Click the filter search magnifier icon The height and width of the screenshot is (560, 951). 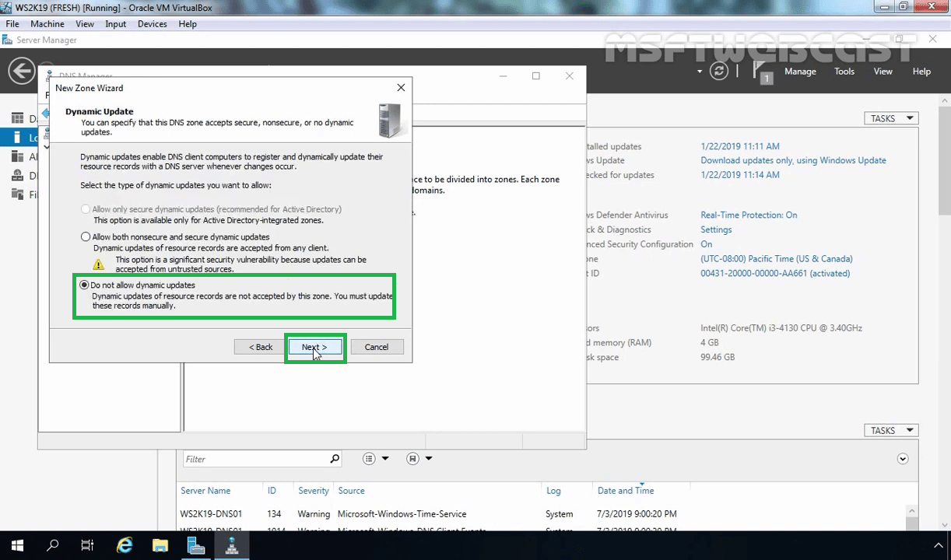(335, 459)
